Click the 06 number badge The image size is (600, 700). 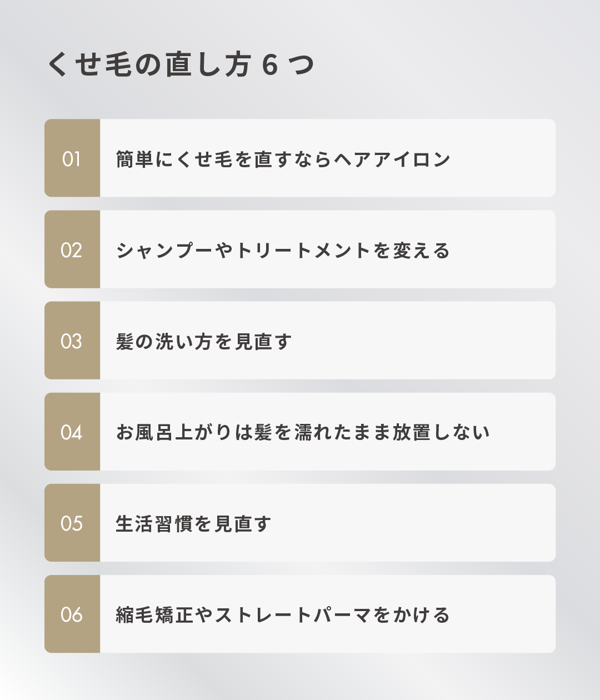click(72, 614)
